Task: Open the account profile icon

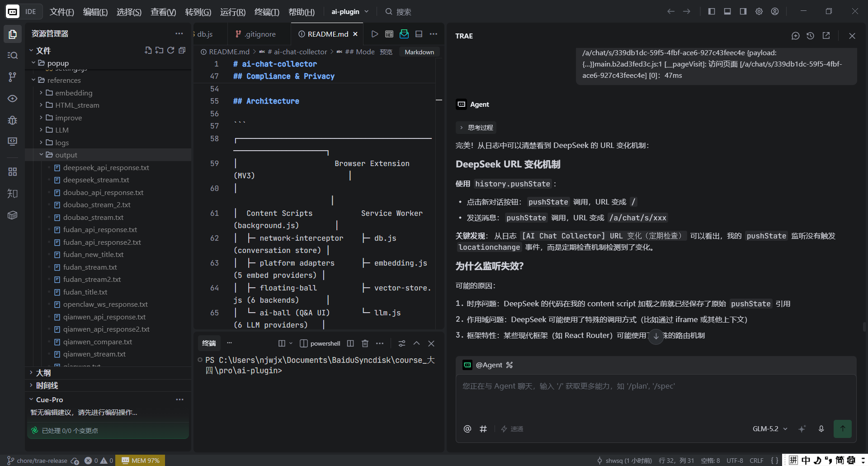Action: click(775, 11)
